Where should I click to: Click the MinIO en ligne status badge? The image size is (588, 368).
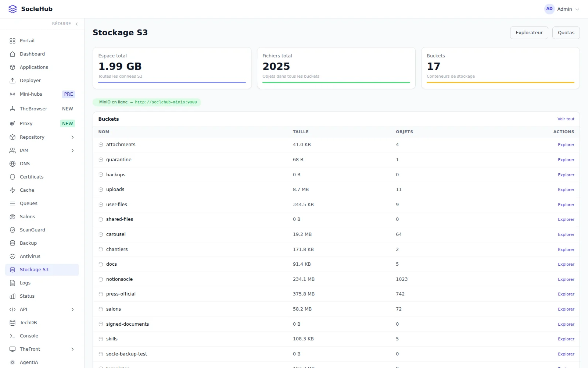pos(147,102)
